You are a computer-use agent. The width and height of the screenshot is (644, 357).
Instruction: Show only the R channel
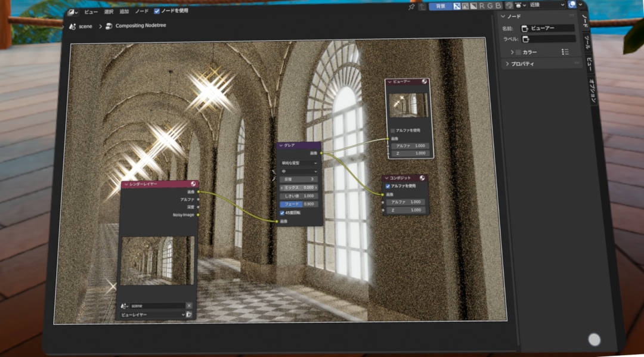(482, 6)
